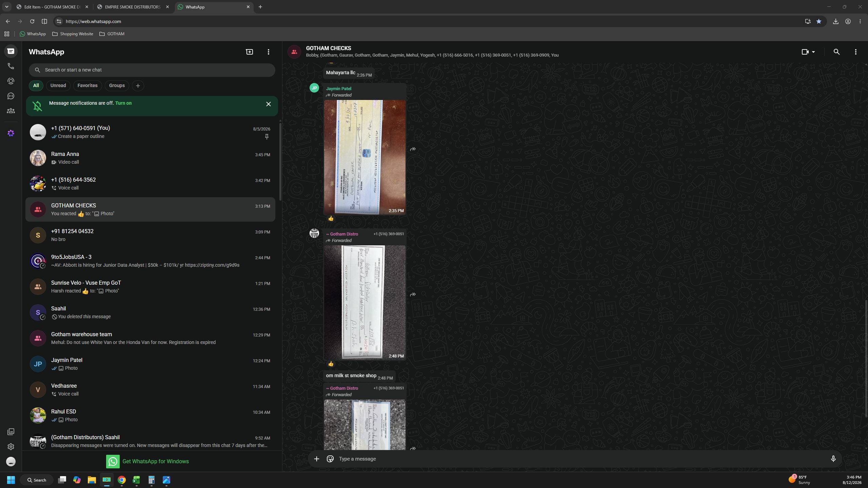The width and height of the screenshot is (868, 488).
Task: Forward the 2:35 PM check photo
Action: click(413, 149)
